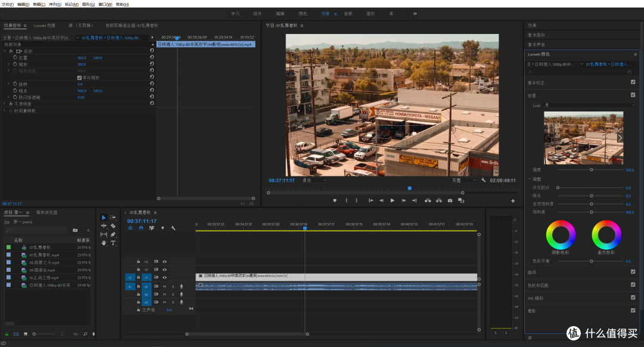Expand the 运动 Motion effect properties

[5, 51]
